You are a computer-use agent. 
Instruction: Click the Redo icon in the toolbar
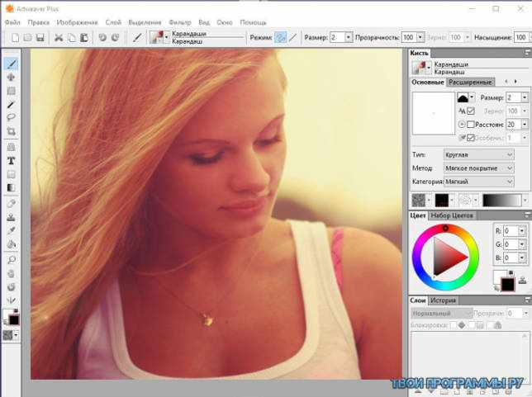point(116,37)
